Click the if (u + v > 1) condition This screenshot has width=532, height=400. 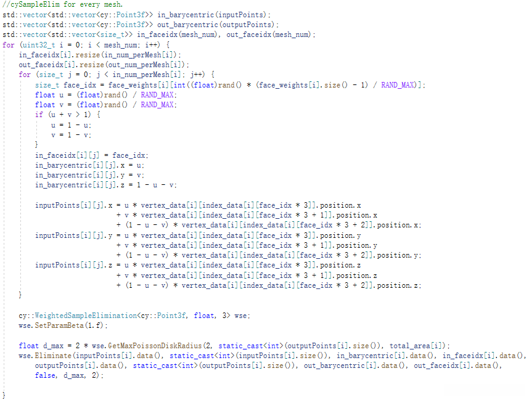click(x=68, y=115)
